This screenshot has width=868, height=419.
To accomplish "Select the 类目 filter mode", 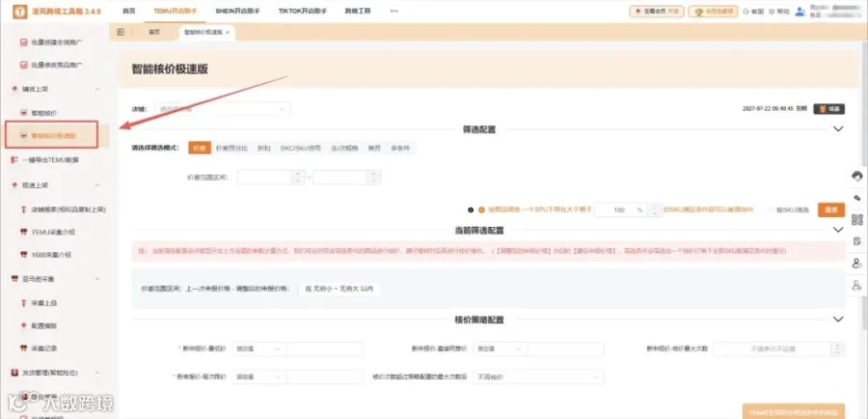I will pyautogui.click(x=374, y=148).
